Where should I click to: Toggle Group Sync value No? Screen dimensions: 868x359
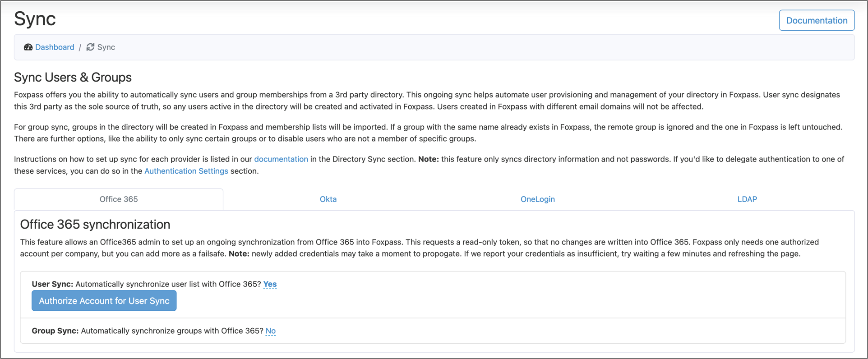click(271, 331)
